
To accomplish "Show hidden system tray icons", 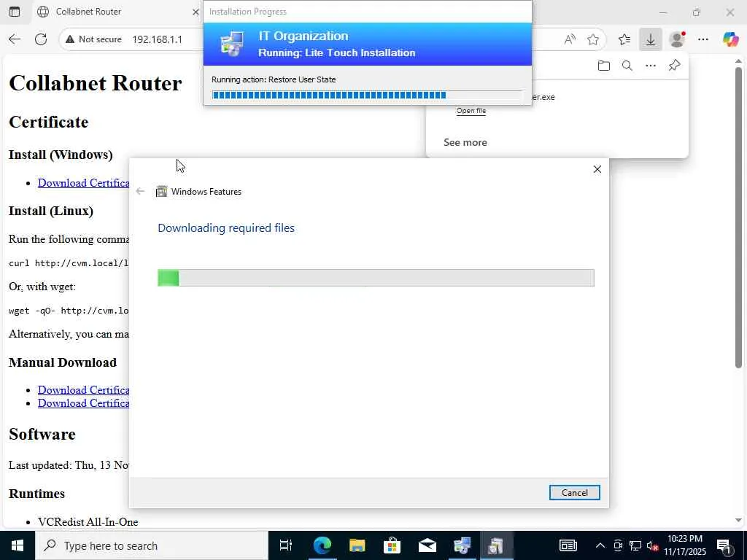I will pos(600,545).
